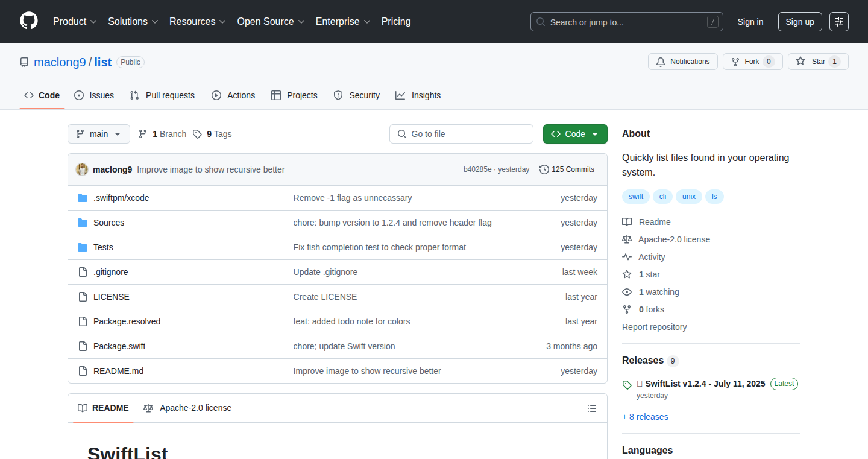Click the Go to file input
Image resolution: width=868 pixels, height=459 pixels.
[461, 134]
